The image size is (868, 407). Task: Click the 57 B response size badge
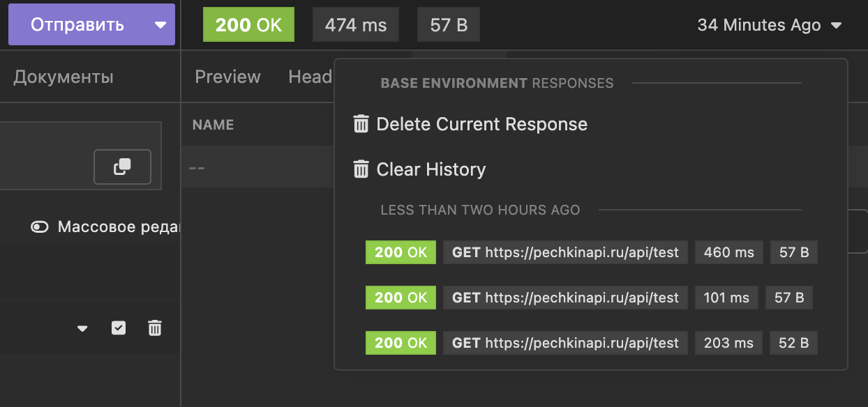coord(448,24)
